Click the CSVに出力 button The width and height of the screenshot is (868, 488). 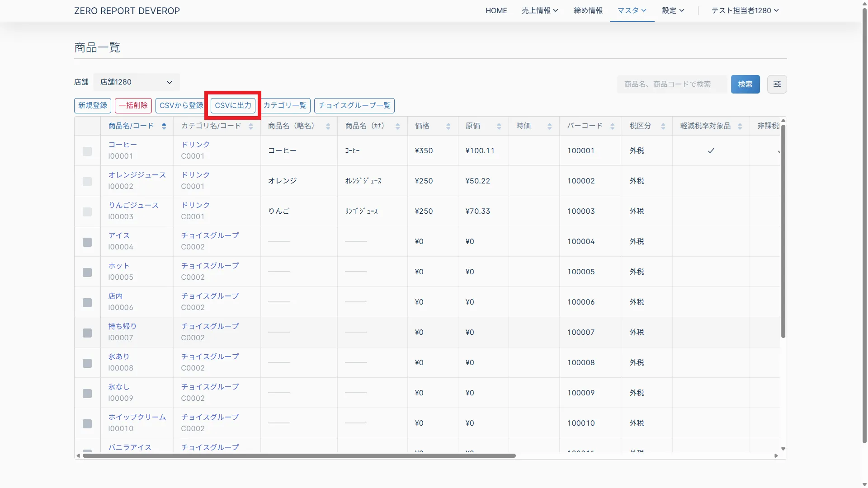click(x=233, y=105)
